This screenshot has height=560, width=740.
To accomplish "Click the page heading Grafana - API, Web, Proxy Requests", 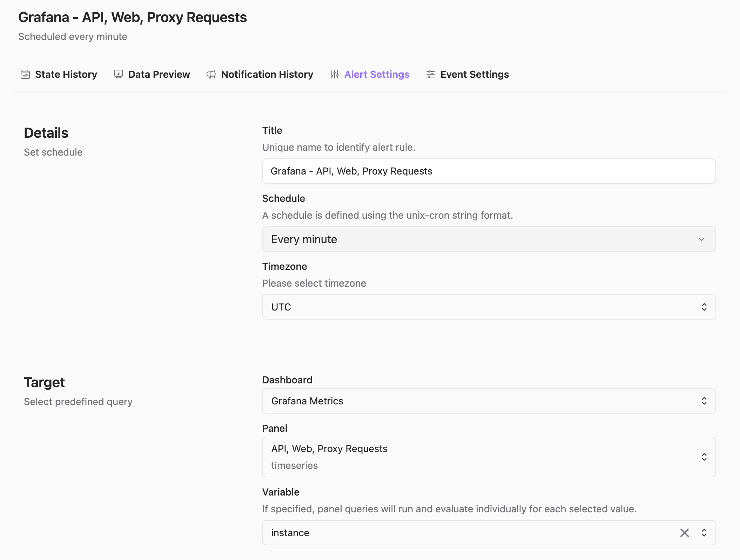I will click(x=133, y=17).
